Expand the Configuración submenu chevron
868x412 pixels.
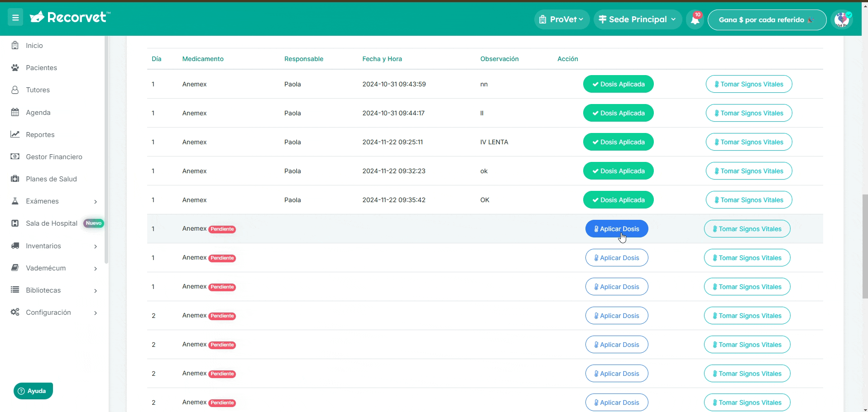[95, 313]
